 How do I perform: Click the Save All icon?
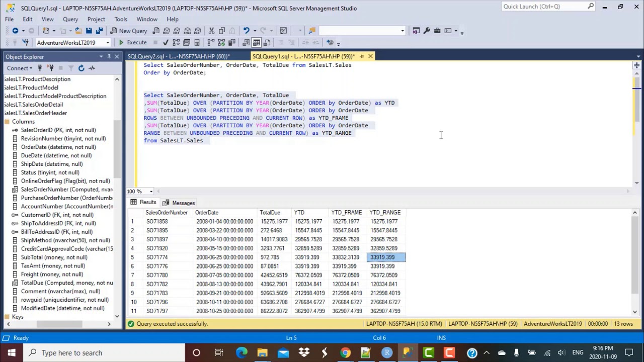pyautogui.click(x=99, y=31)
